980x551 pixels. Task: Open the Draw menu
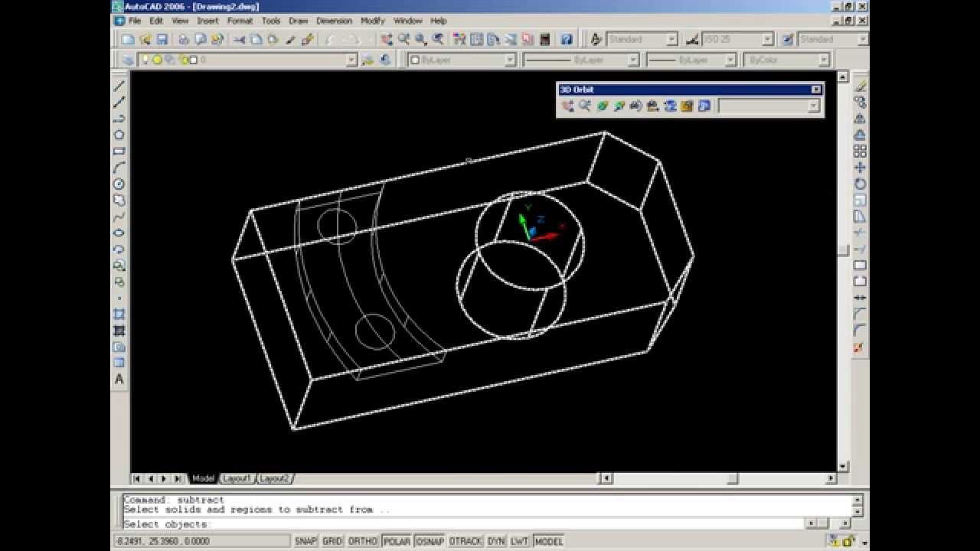(x=298, y=21)
